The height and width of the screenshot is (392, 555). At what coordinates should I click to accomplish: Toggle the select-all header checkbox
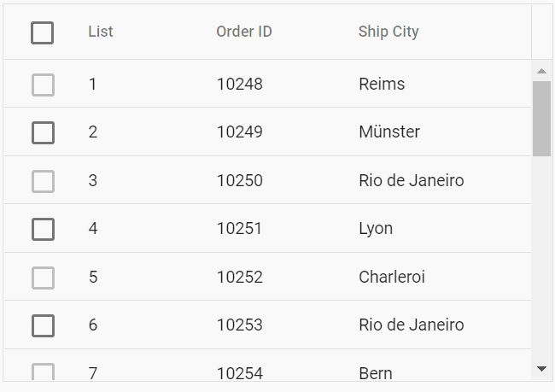click(x=42, y=32)
